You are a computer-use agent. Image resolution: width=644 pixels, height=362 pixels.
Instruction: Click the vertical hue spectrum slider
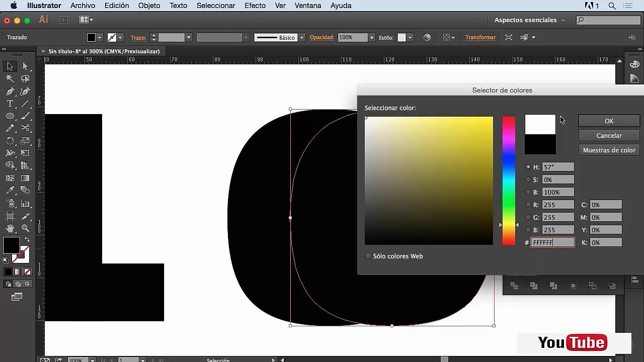509,181
